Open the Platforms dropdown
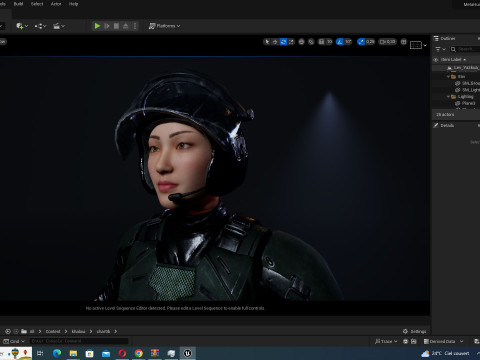 [x=164, y=26]
